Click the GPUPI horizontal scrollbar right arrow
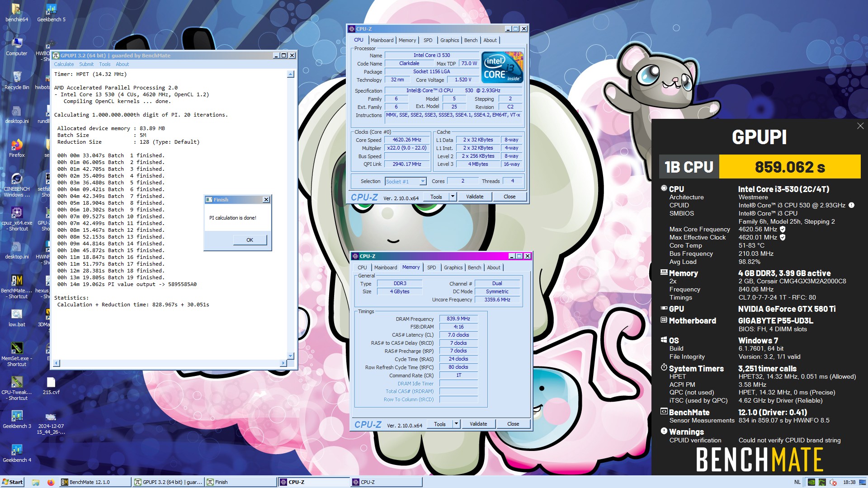This screenshot has width=868, height=488. tap(283, 363)
